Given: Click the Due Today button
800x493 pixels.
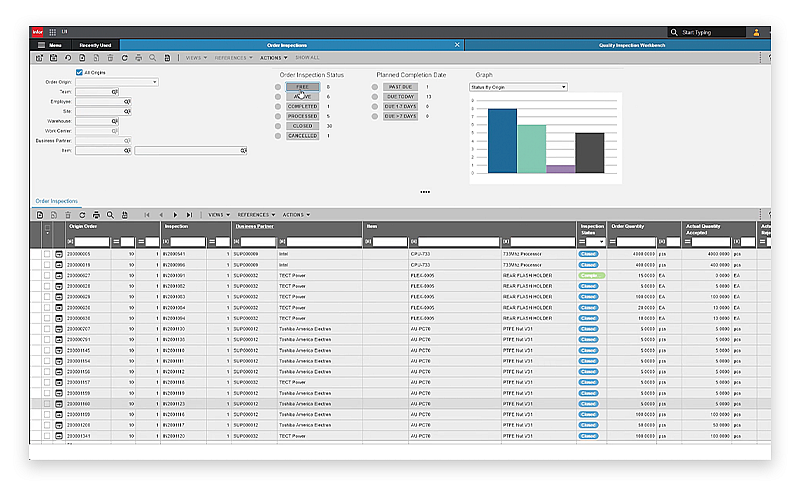Looking at the screenshot, I should (x=400, y=97).
